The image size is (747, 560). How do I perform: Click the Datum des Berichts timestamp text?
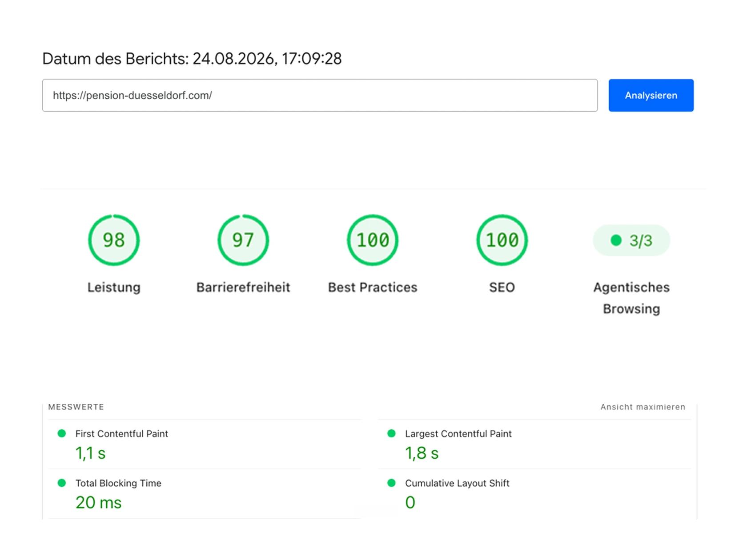[x=192, y=59]
